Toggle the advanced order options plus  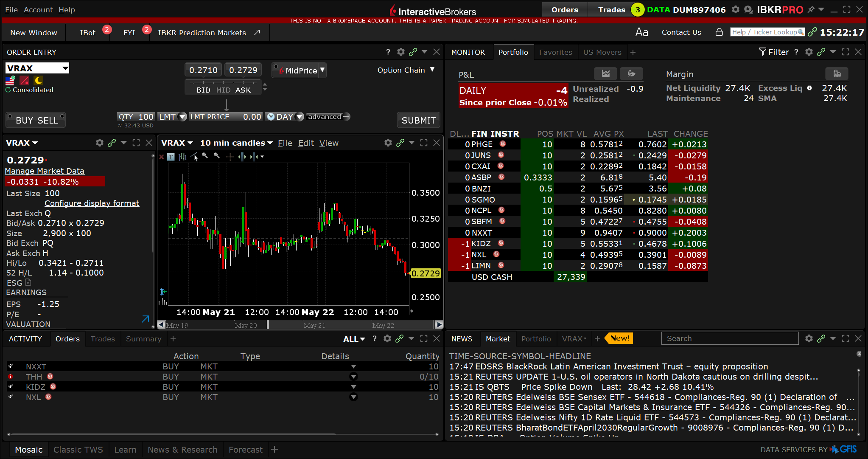click(x=346, y=117)
